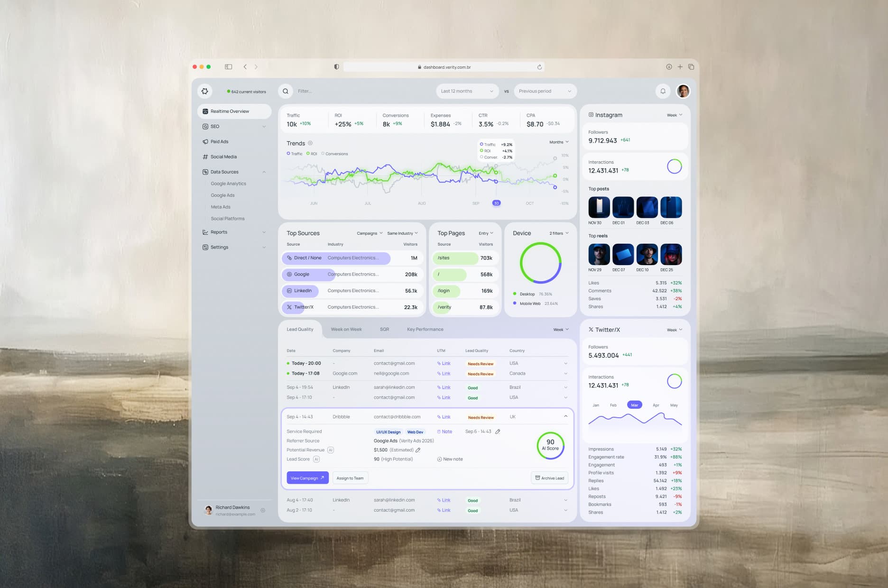Screen dimensions: 888x588
Task: Open the notifications bell
Action: click(663, 91)
